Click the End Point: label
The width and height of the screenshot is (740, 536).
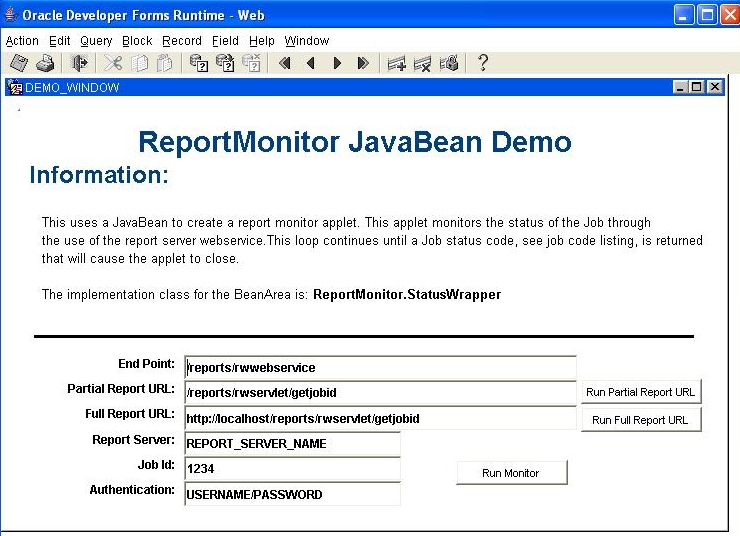(146, 364)
